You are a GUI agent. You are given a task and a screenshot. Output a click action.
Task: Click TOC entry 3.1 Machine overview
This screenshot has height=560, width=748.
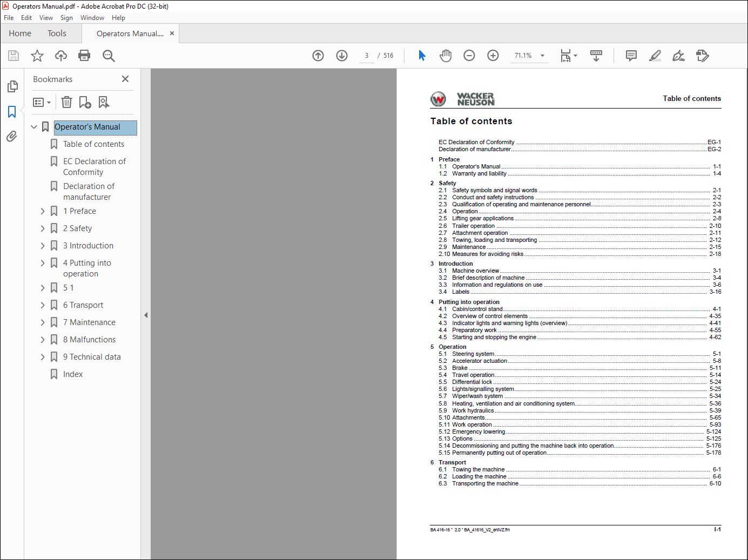pos(579,271)
